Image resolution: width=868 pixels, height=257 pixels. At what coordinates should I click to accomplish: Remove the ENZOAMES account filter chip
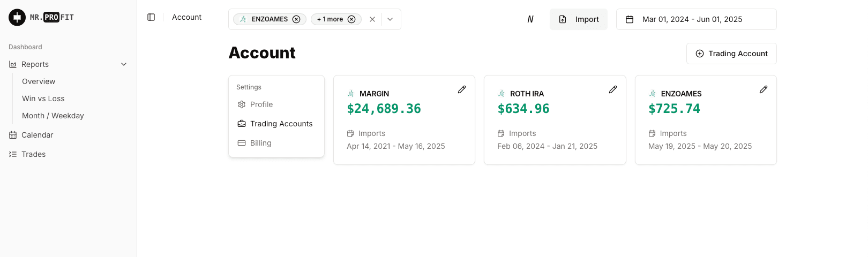[x=296, y=19]
